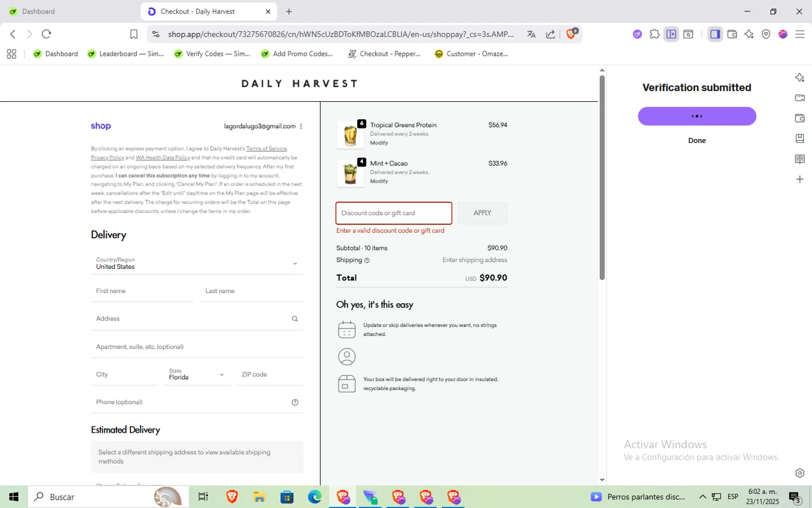
Task: Open the Leaderboard bookmark
Action: tap(126, 54)
